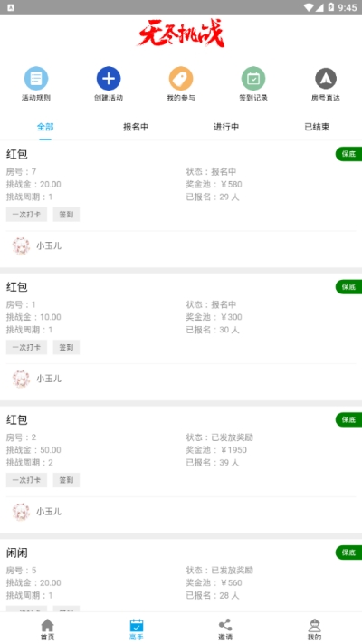Image resolution: width=362 pixels, height=644 pixels.
Task: Open the 邀请 share icon
Action: (x=225, y=626)
